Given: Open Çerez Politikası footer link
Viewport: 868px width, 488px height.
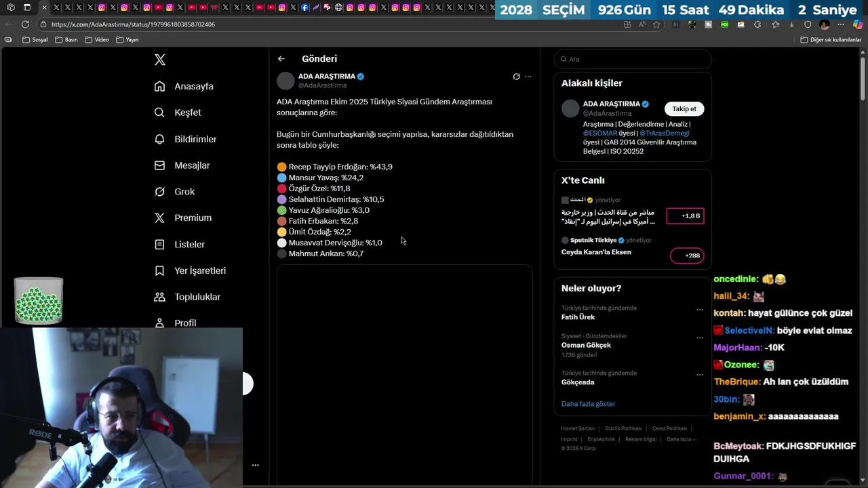Looking at the screenshot, I should 669,428.
